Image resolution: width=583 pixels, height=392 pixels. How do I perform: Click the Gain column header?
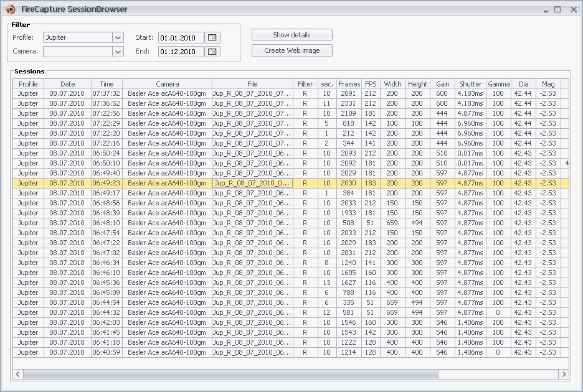(x=442, y=84)
